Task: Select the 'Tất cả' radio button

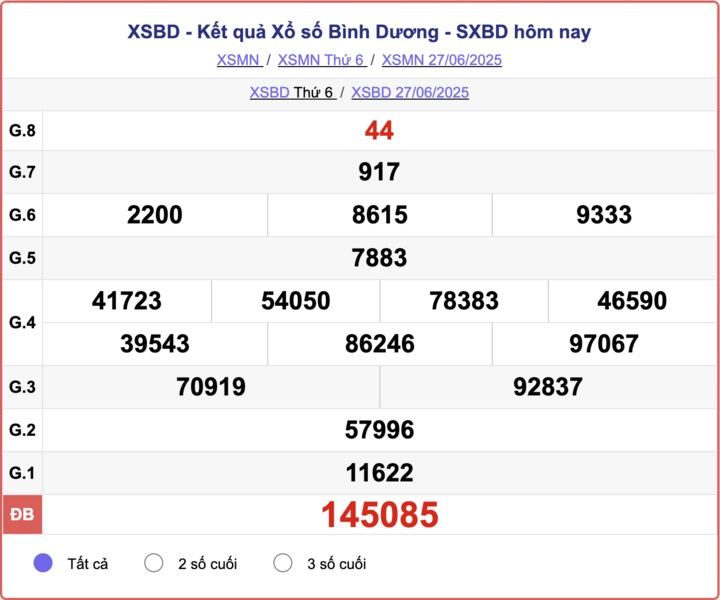Action: tap(43, 563)
